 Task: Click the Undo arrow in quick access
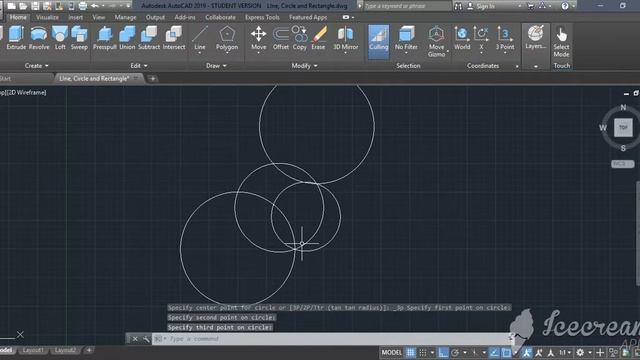(x=95, y=6)
